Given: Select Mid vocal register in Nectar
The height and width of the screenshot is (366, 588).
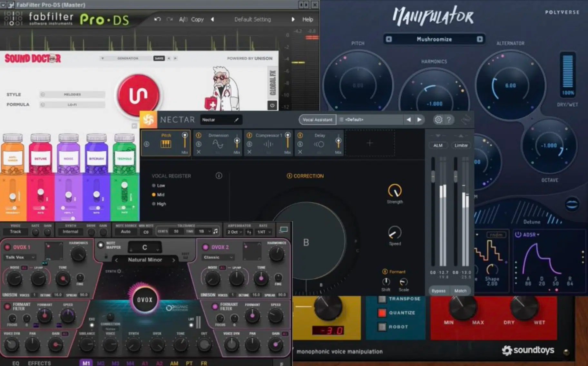Looking at the screenshot, I should tap(158, 195).
